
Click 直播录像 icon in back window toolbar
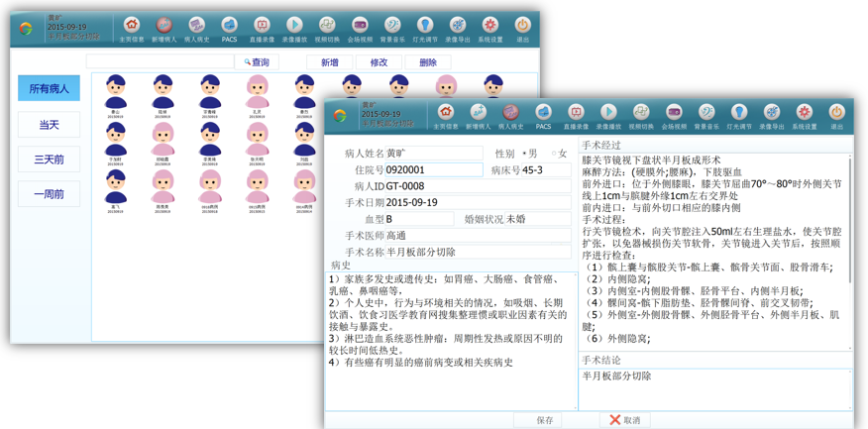tap(262, 27)
